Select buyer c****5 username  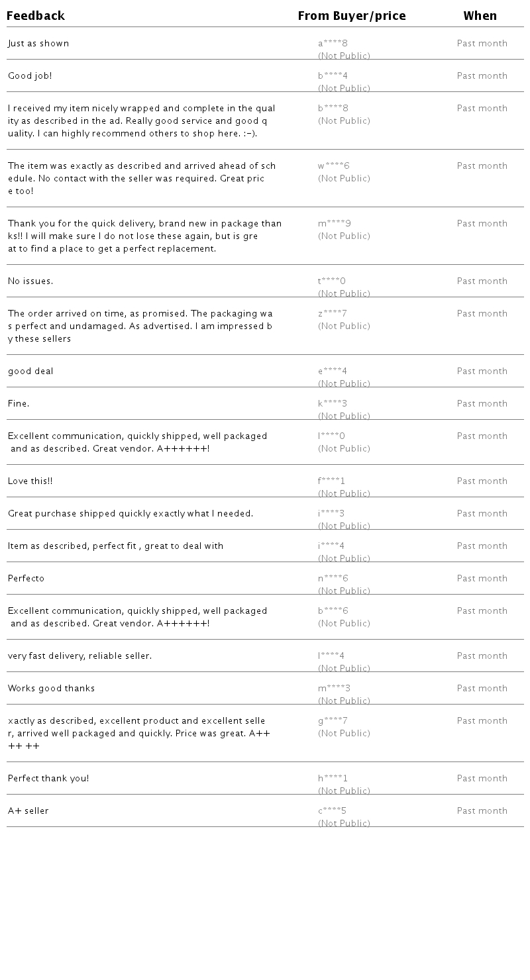(x=332, y=811)
